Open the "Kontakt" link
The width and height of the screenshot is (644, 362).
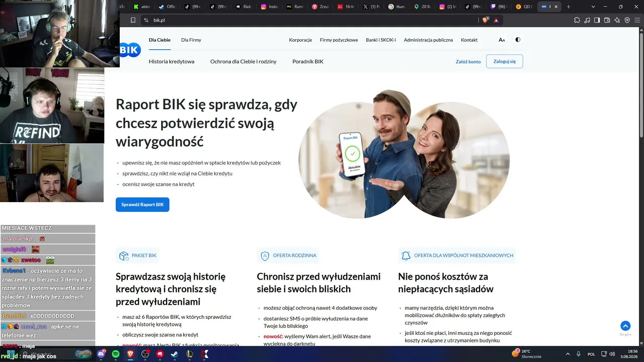click(469, 40)
